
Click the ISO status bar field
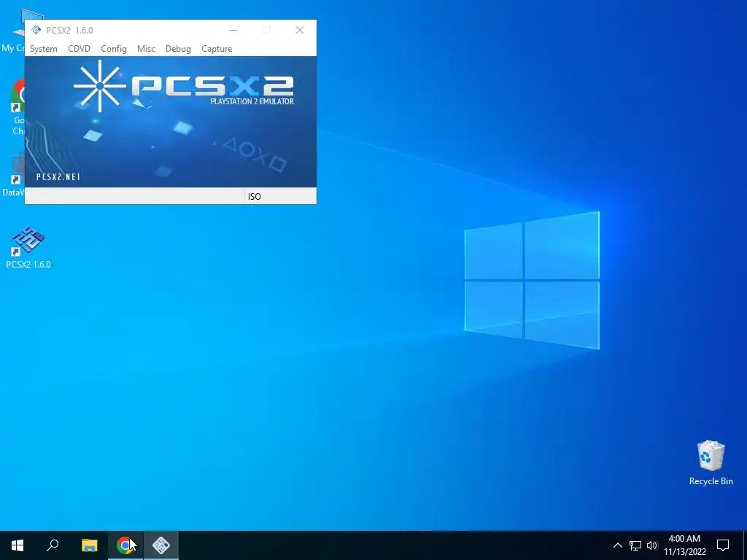[280, 196]
